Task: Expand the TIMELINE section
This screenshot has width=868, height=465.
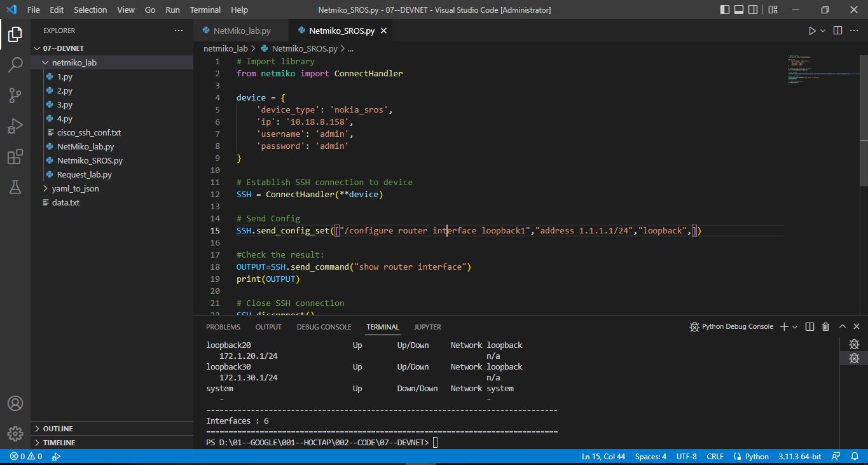Action: tap(112, 443)
